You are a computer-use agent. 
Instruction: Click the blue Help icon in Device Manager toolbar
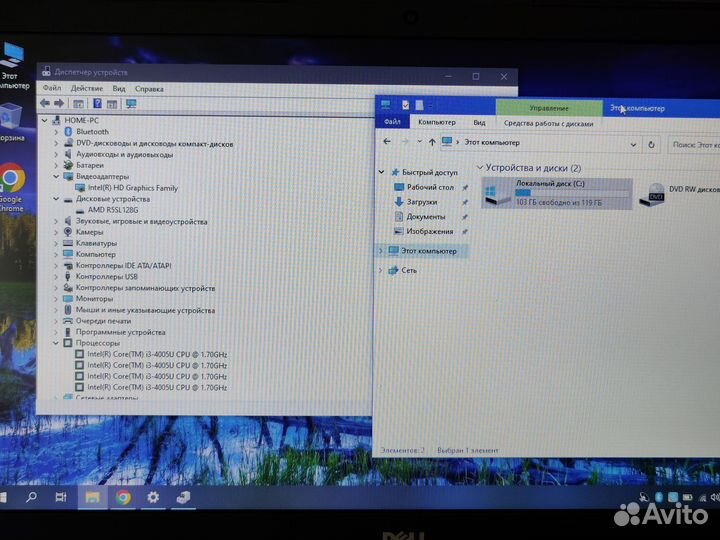click(97, 103)
